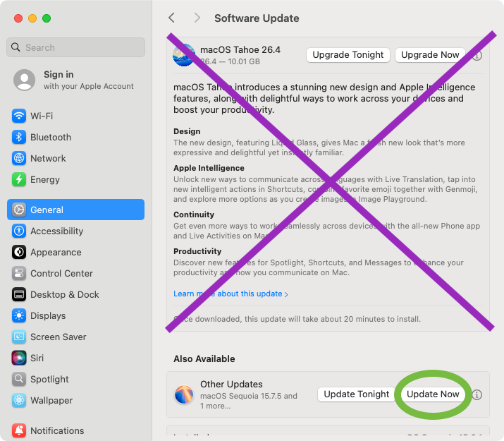504x441 pixels.
Task: Open Bluetooth settings label
Action: [x=51, y=137]
